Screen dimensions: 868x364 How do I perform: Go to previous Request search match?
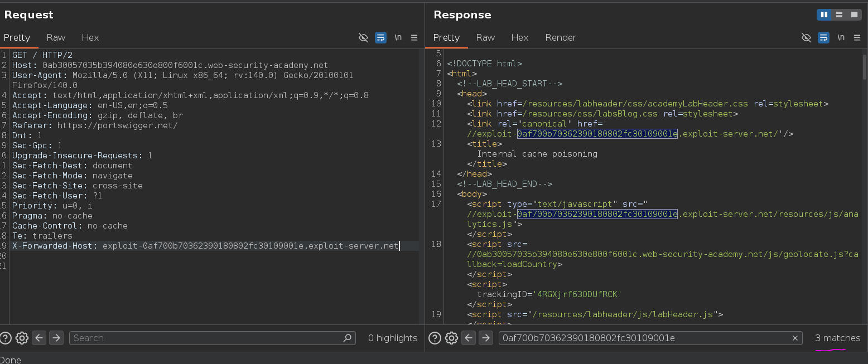38,338
